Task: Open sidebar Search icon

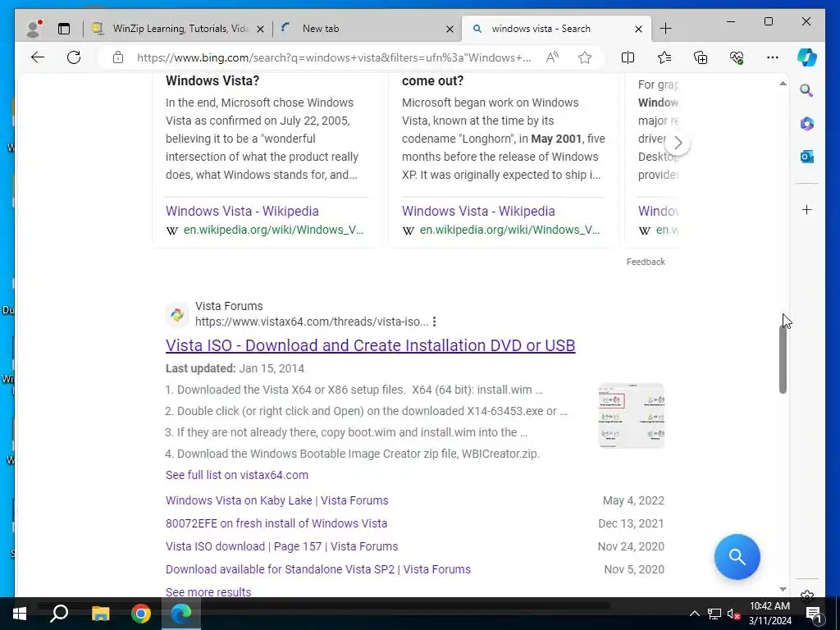Action: click(x=807, y=90)
